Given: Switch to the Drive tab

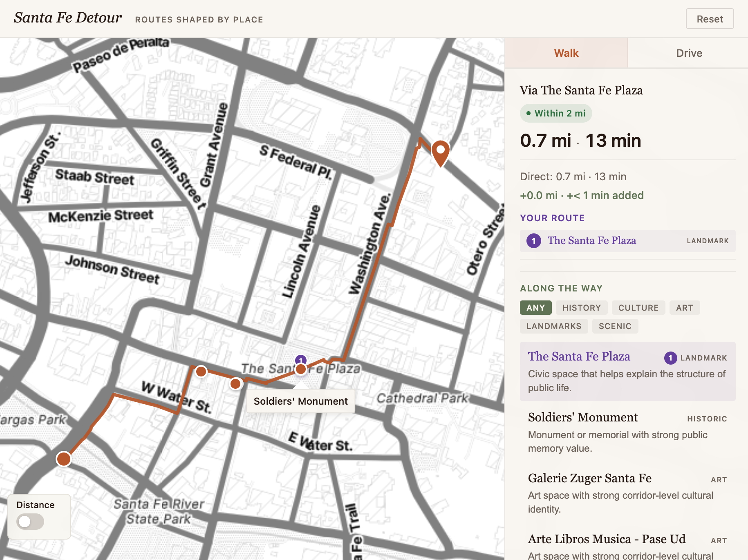Looking at the screenshot, I should coord(688,53).
